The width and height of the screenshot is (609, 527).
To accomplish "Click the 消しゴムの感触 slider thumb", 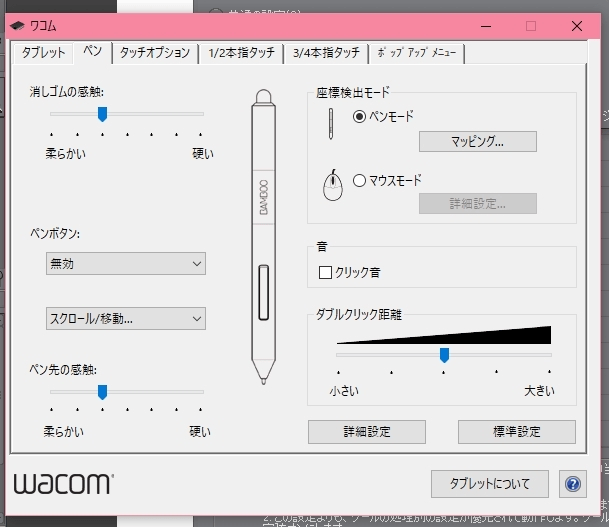I will click(102, 115).
